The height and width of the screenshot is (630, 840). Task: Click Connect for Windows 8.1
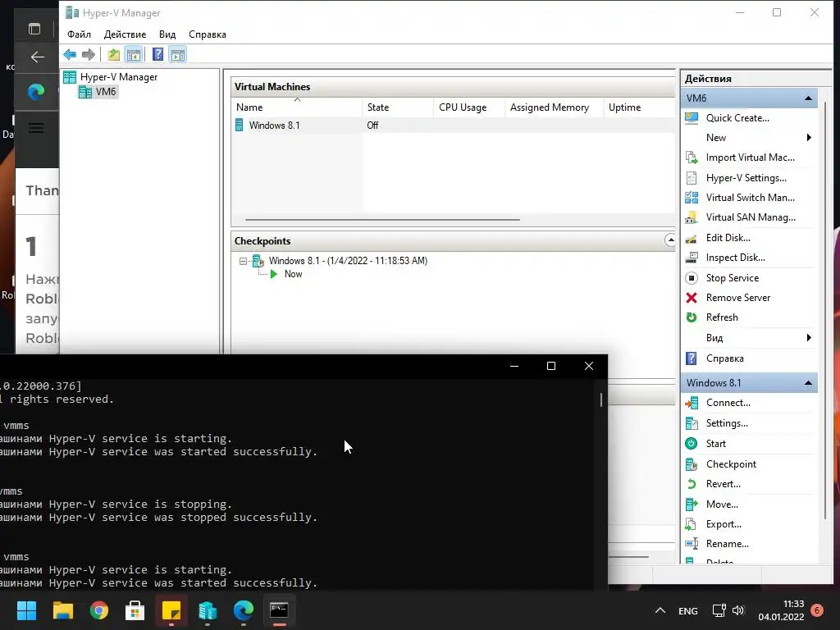coord(728,403)
